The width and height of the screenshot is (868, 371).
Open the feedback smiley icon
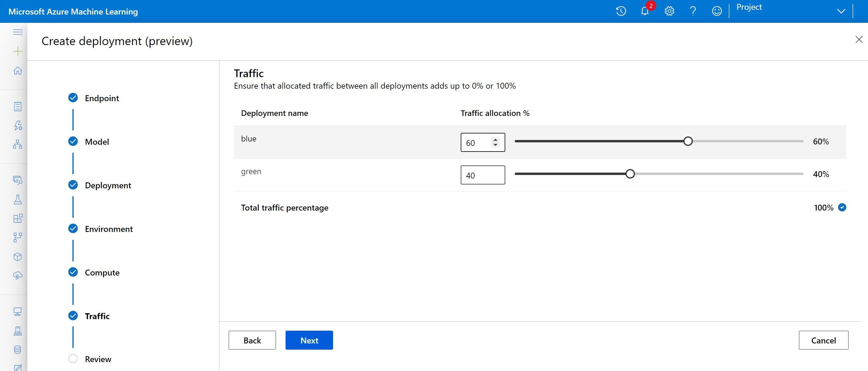click(717, 11)
